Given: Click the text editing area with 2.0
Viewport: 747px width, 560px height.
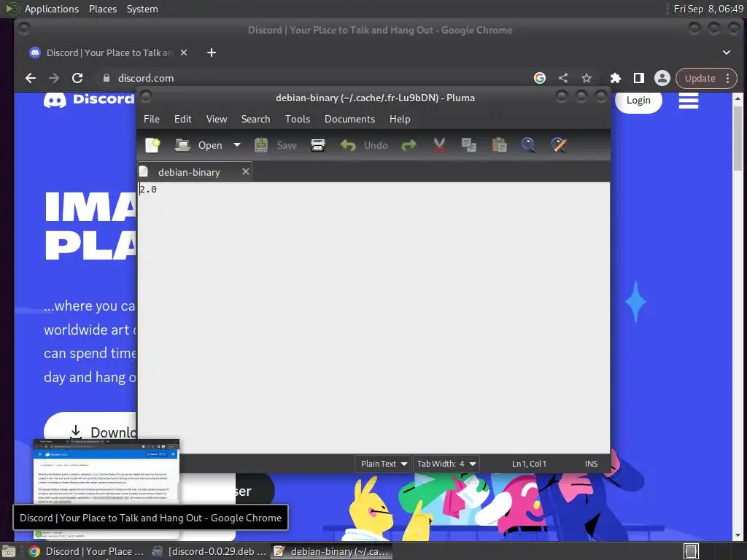Looking at the screenshot, I should tap(373, 318).
